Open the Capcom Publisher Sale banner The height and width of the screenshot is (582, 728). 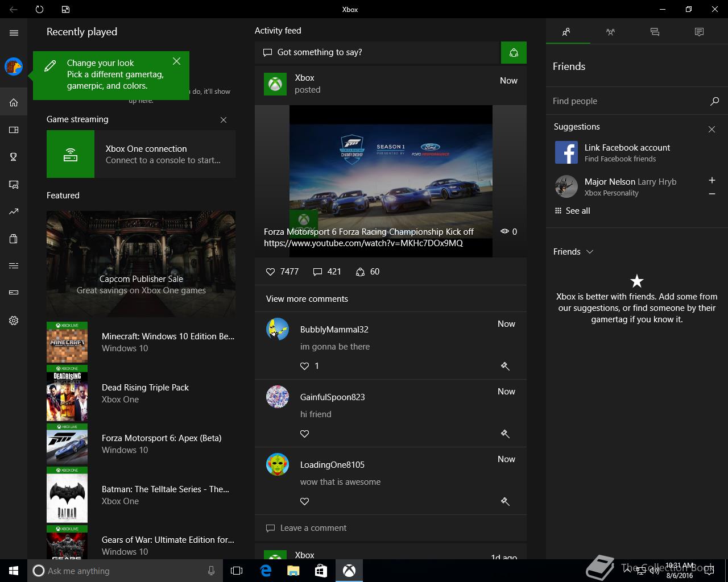coord(141,264)
